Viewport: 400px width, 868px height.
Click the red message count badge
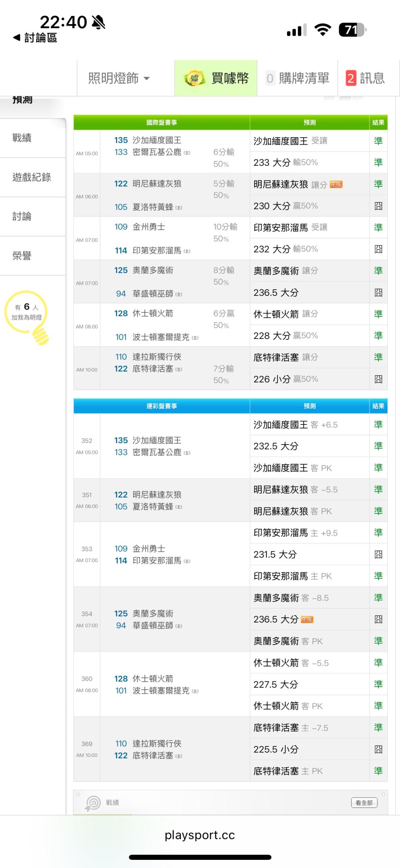350,78
